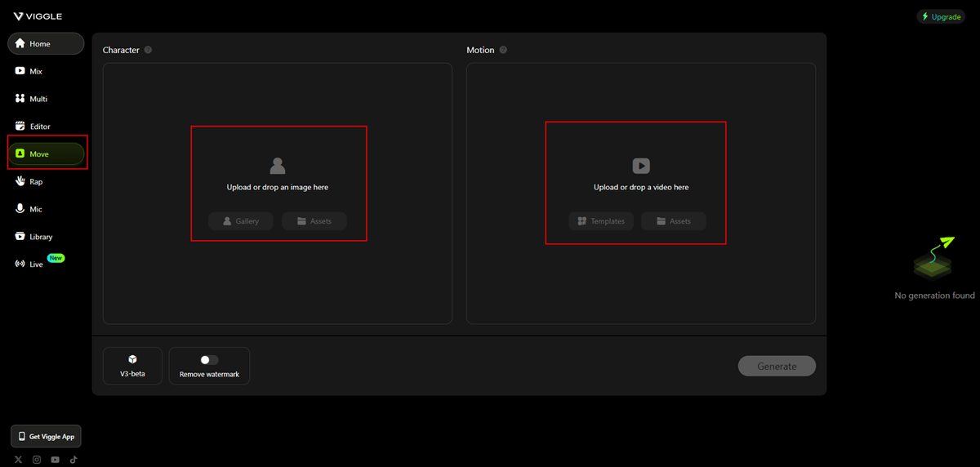The image size is (980, 467).
Task: Click the Upgrade button
Action: (941, 16)
